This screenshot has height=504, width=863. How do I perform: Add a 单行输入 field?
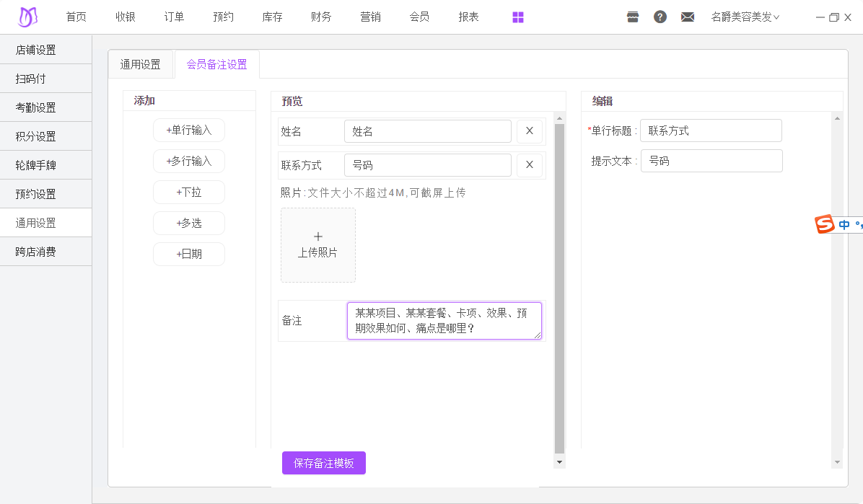189,131
